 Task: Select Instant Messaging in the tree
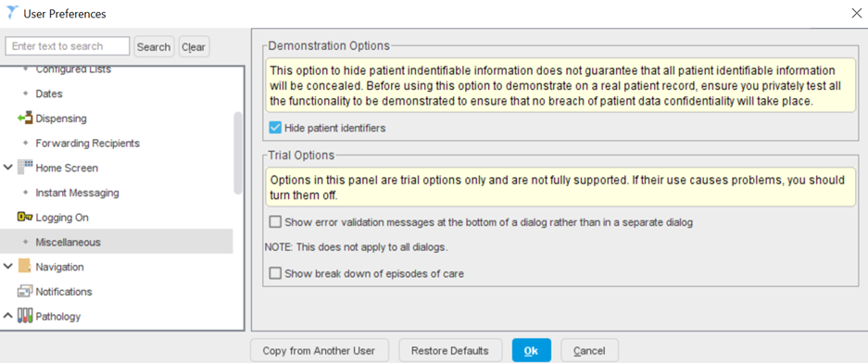click(77, 194)
